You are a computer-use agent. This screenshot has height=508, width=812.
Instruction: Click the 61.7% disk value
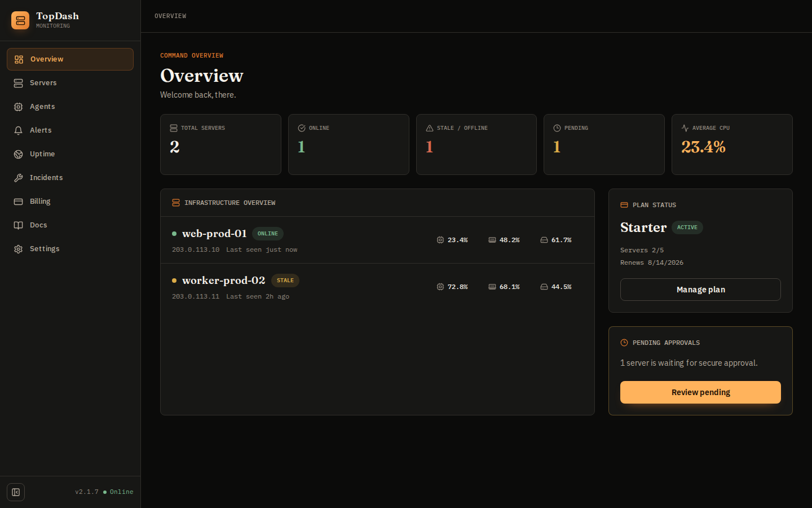pos(562,240)
